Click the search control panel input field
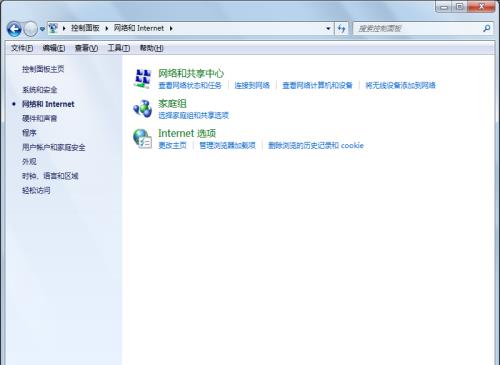The height and width of the screenshot is (365, 500). click(419, 29)
